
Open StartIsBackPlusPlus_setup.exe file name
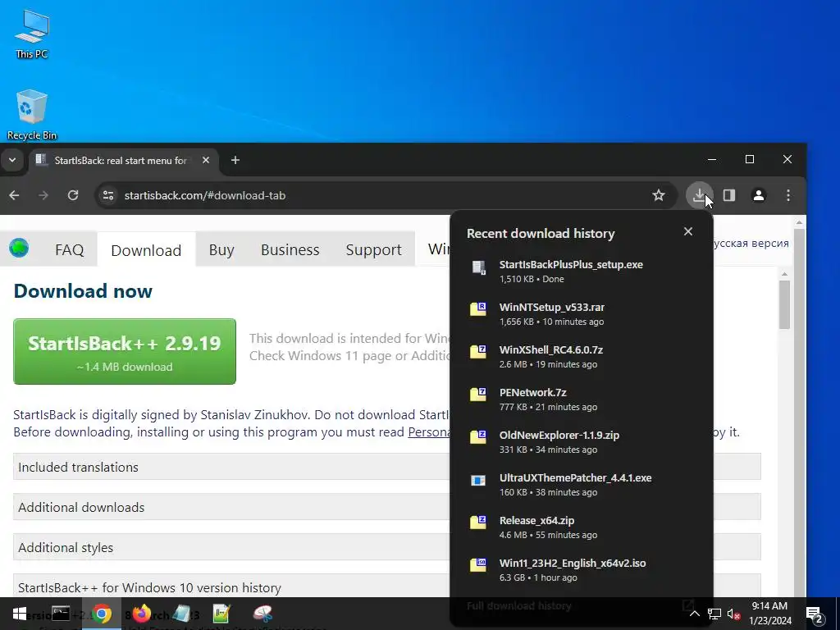point(571,265)
